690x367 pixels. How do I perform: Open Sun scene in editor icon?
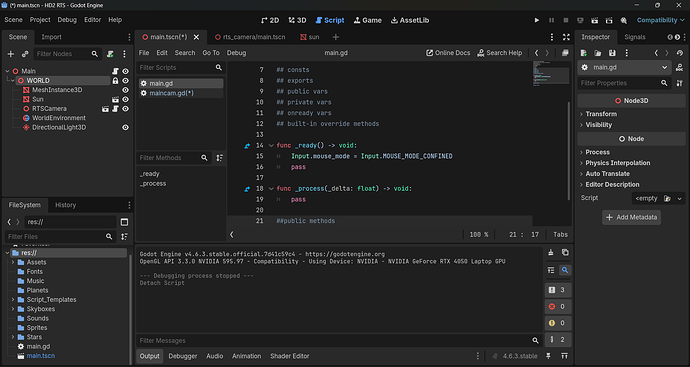click(x=115, y=99)
